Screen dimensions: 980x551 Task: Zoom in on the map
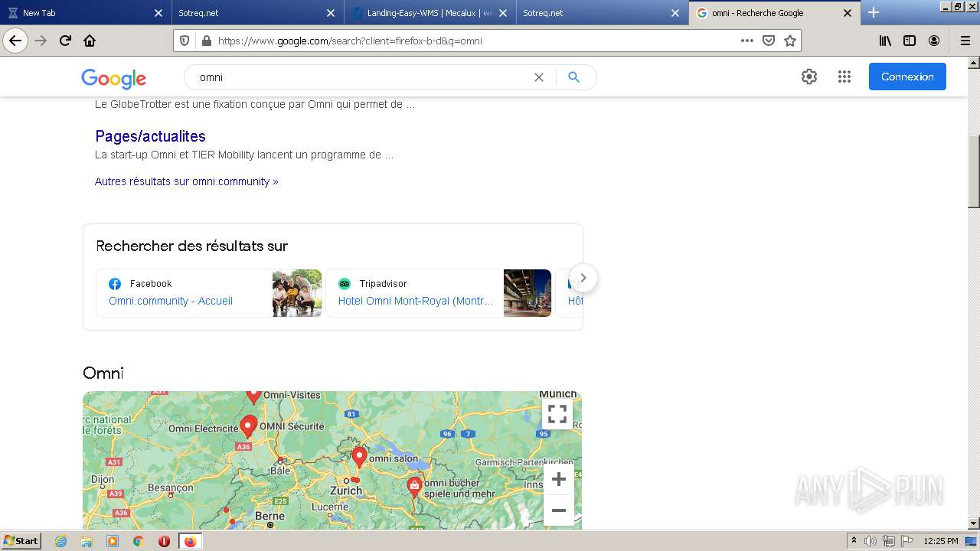pyautogui.click(x=559, y=480)
